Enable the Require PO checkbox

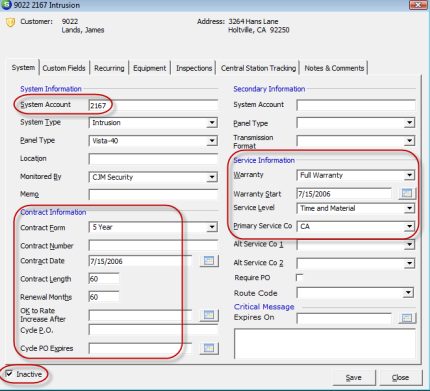coord(299,277)
